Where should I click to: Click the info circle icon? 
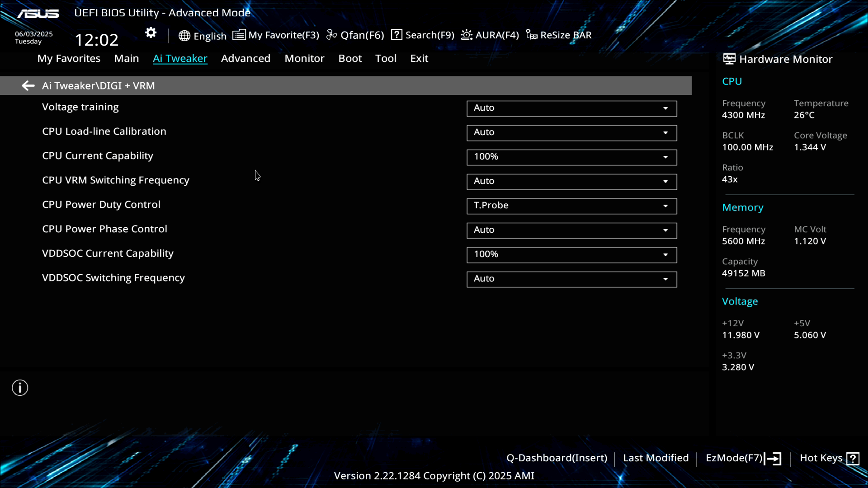click(x=20, y=388)
